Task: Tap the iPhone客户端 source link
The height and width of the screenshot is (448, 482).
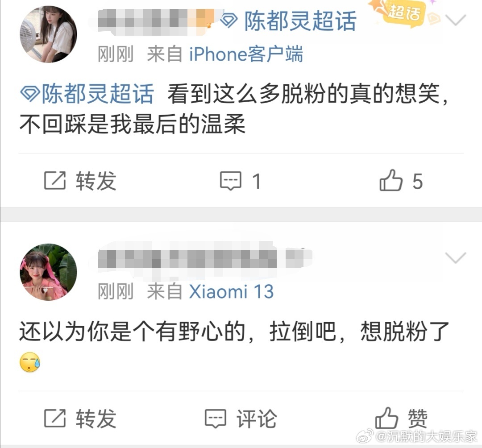Action: coord(246,54)
